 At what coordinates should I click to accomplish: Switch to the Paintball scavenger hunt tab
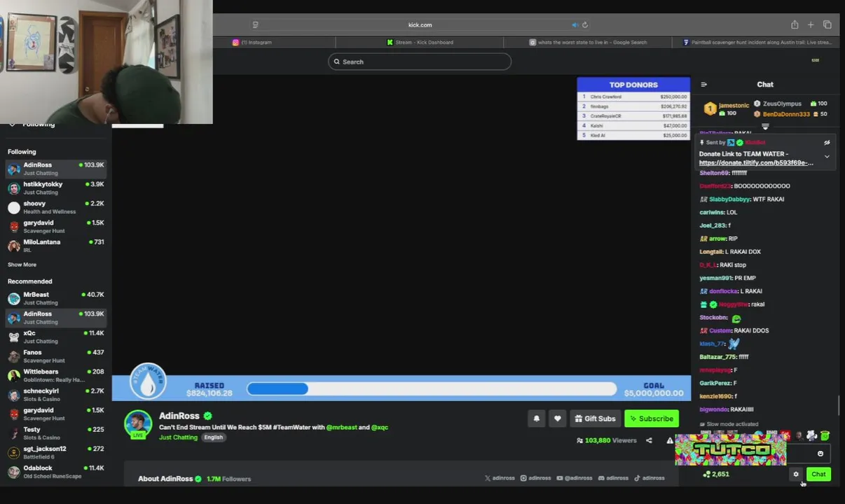(758, 42)
